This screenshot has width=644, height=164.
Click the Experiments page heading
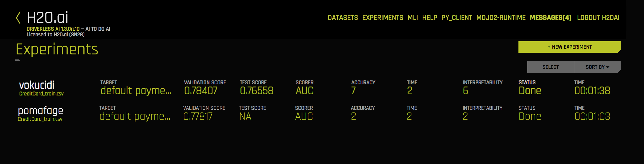pos(57,49)
